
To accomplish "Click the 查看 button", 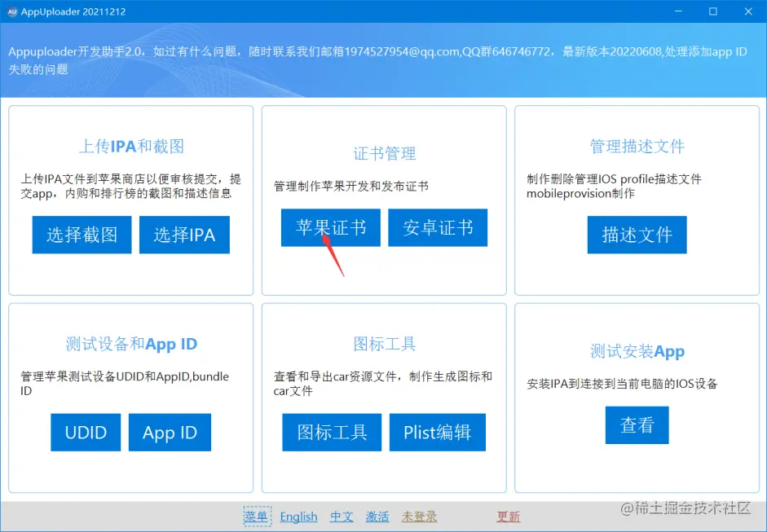I will (637, 425).
